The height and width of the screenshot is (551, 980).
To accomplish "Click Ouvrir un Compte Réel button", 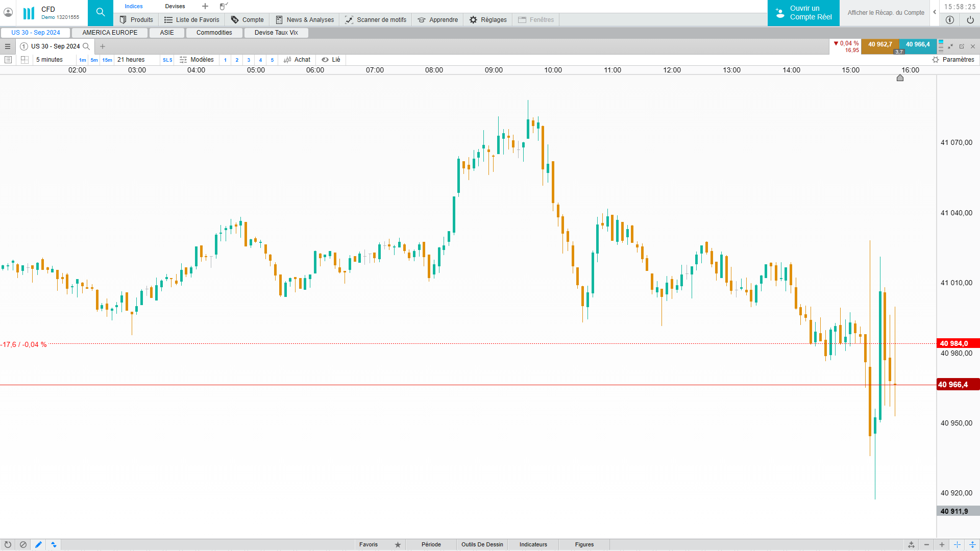I will [803, 13].
